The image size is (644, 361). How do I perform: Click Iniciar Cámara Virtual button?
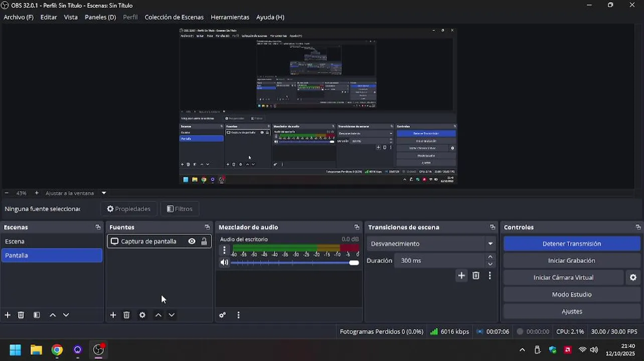coord(563,277)
